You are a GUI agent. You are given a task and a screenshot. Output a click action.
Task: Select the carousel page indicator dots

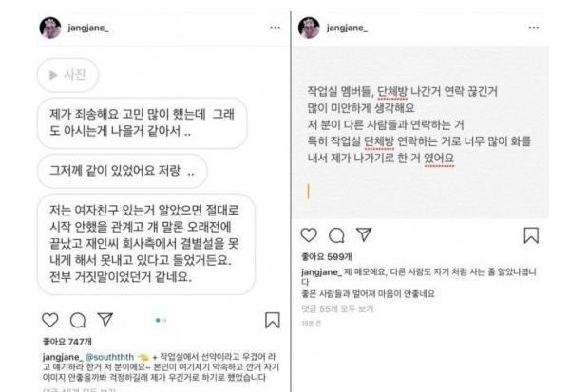click(161, 321)
